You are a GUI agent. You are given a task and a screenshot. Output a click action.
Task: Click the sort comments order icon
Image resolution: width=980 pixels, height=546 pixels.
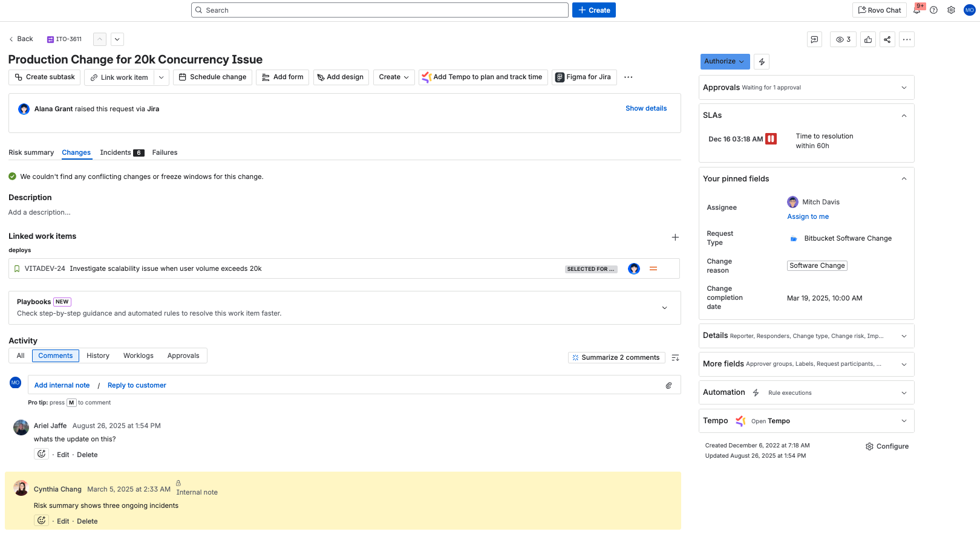pyautogui.click(x=676, y=357)
